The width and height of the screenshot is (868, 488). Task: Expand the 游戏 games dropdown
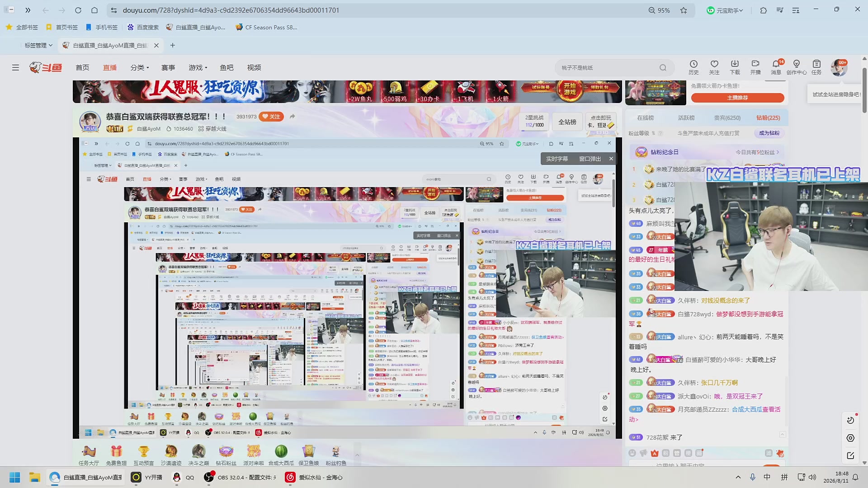pyautogui.click(x=198, y=68)
